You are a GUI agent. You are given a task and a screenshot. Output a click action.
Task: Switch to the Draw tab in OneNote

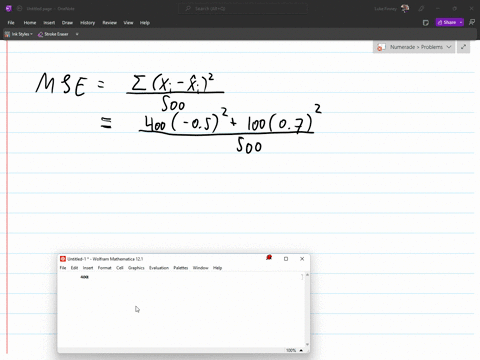[x=67, y=23]
